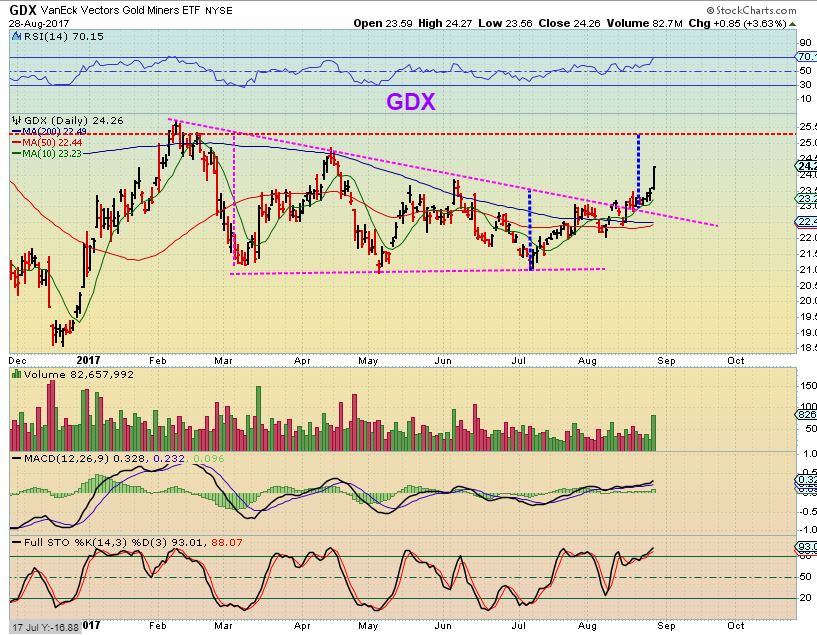Screen dimensions: 817x635
Task: Click the 'MA(200) 22.49' legend text
Action: pos(54,131)
